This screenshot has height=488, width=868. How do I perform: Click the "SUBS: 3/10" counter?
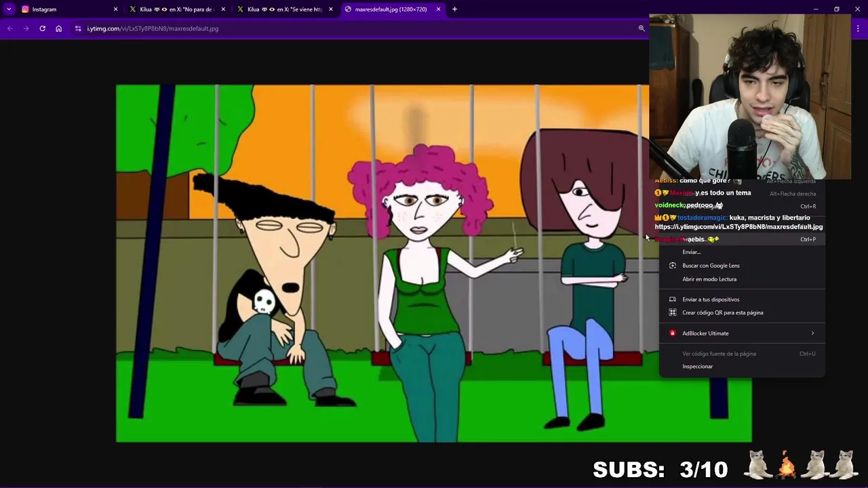pyautogui.click(x=660, y=469)
